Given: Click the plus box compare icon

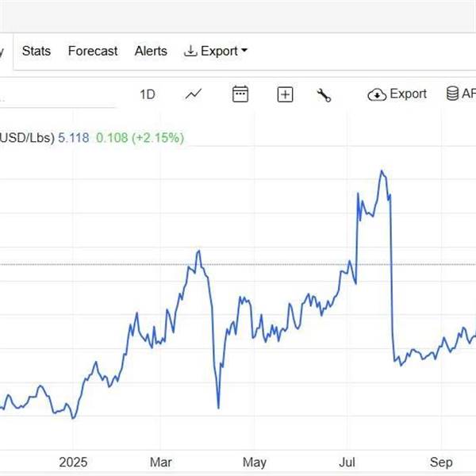Looking at the screenshot, I should point(285,94).
